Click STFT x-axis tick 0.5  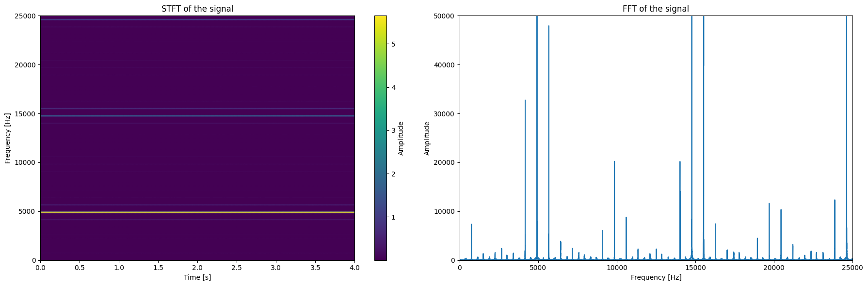(80, 268)
